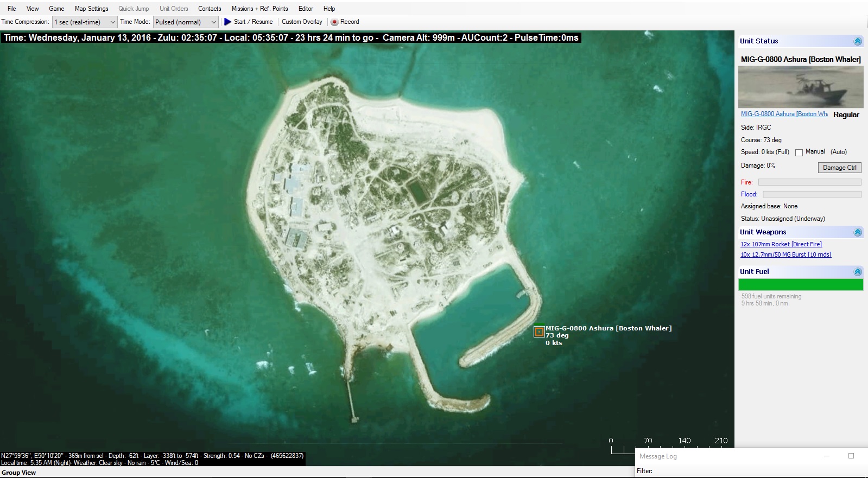
Task: Minimize the Message Log window
Action: pyautogui.click(x=827, y=456)
